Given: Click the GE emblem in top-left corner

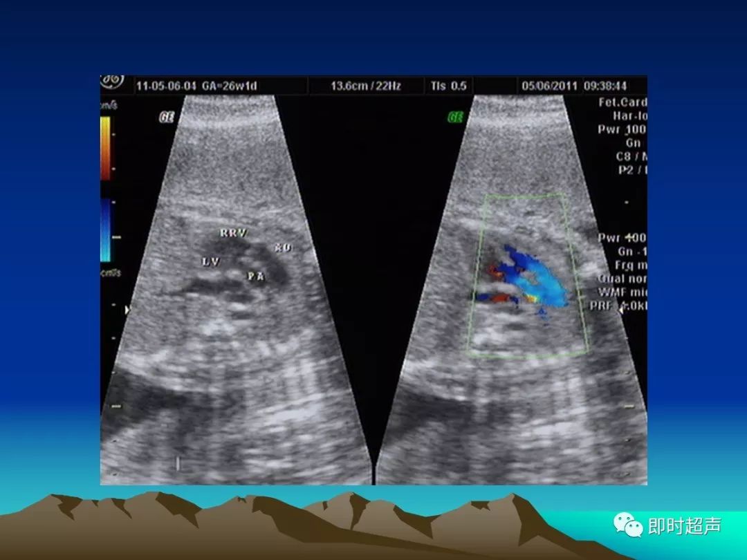Looking at the screenshot, I should click(113, 82).
